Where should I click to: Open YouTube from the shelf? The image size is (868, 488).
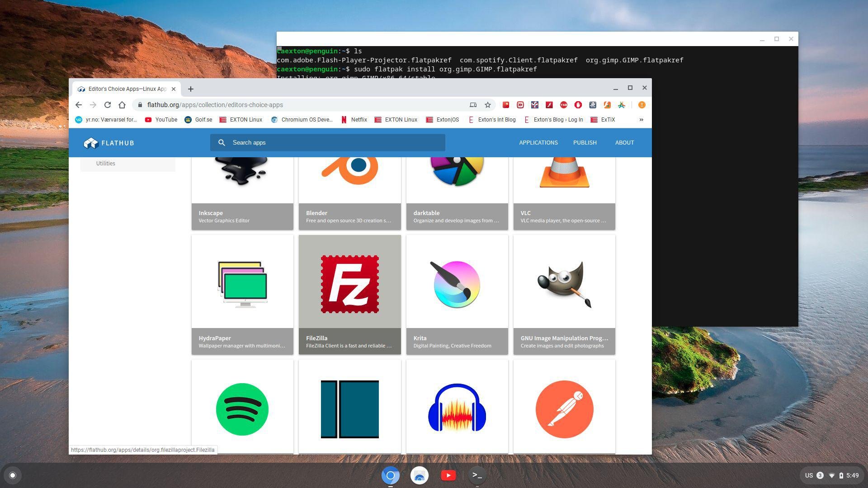coord(448,475)
